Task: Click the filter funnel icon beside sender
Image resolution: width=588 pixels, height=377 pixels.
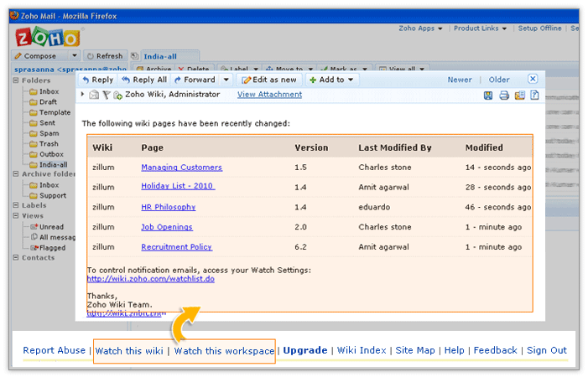Action: click(x=106, y=96)
